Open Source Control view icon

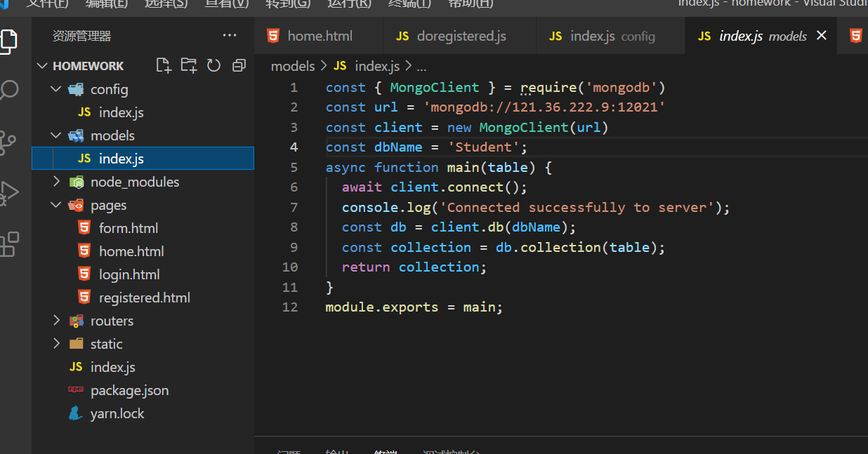click(x=8, y=142)
